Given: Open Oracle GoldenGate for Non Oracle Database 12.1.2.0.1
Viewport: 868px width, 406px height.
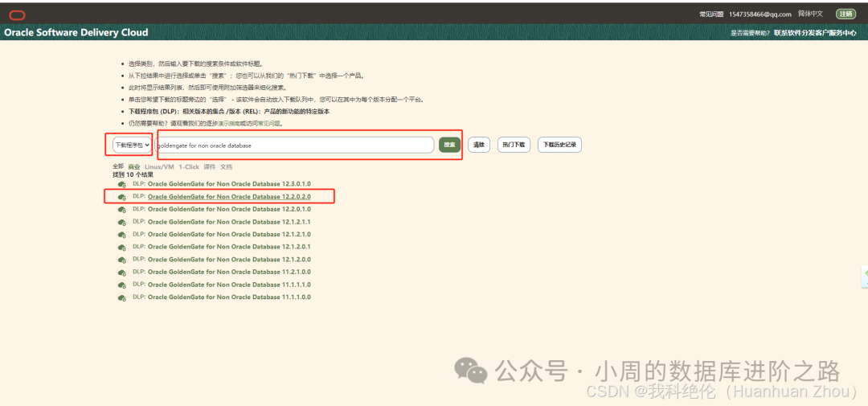Looking at the screenshot, I should click(229, 247).
